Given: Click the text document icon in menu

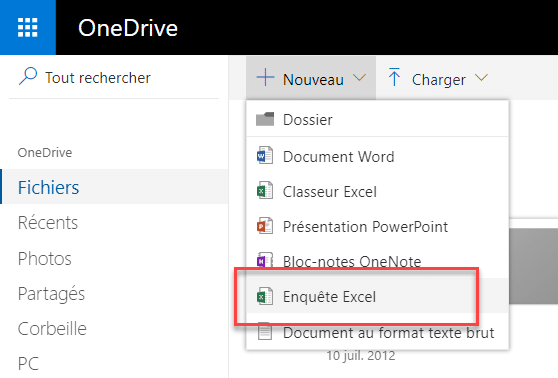Looking at the screenshot, I should pyautogui.click(x=265, y=332).
